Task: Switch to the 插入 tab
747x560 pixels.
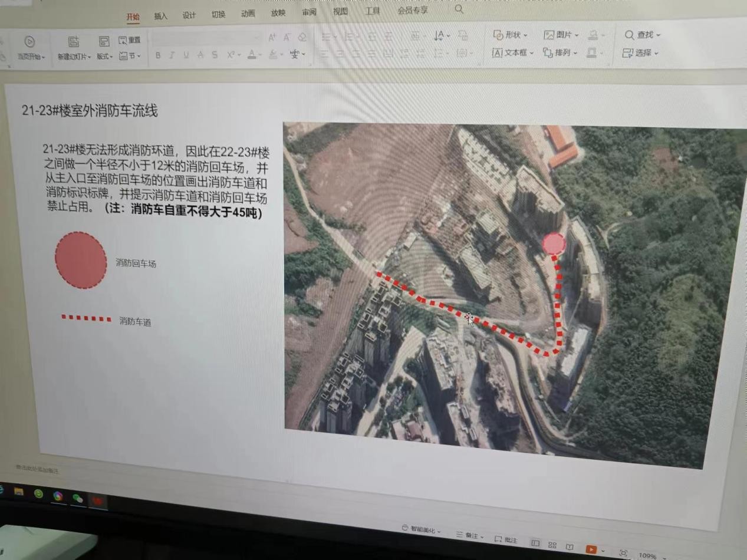Action: pos(160,16)
